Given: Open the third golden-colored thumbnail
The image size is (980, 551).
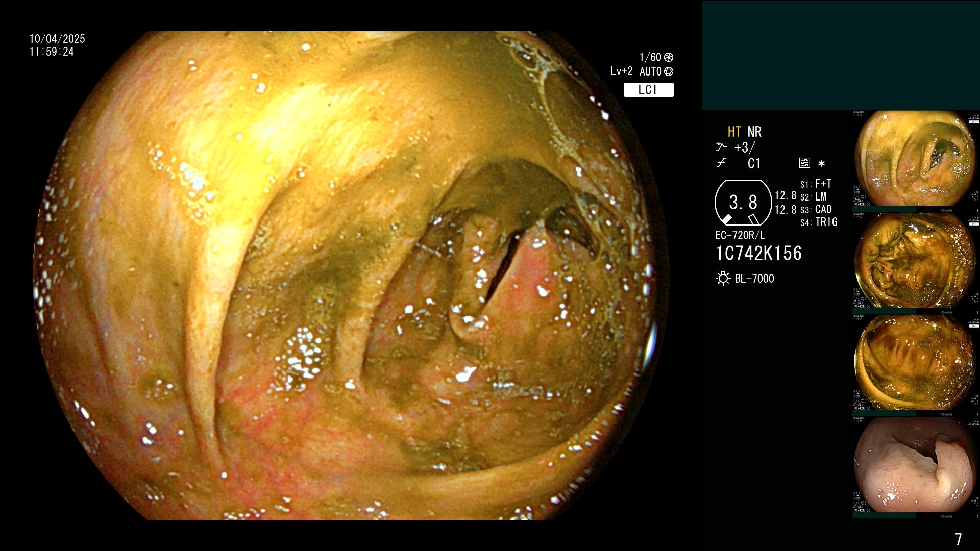Looking at the screenshot, I should [916, 365].
